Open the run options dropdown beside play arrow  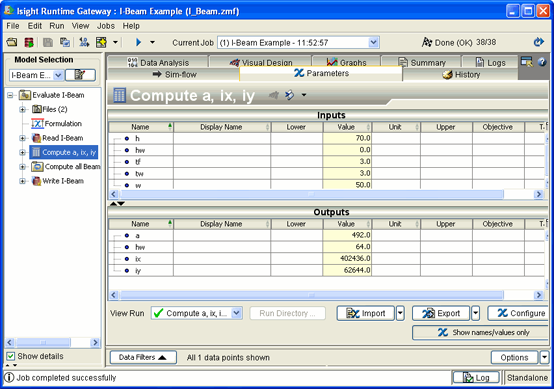[x=152, y=42]
